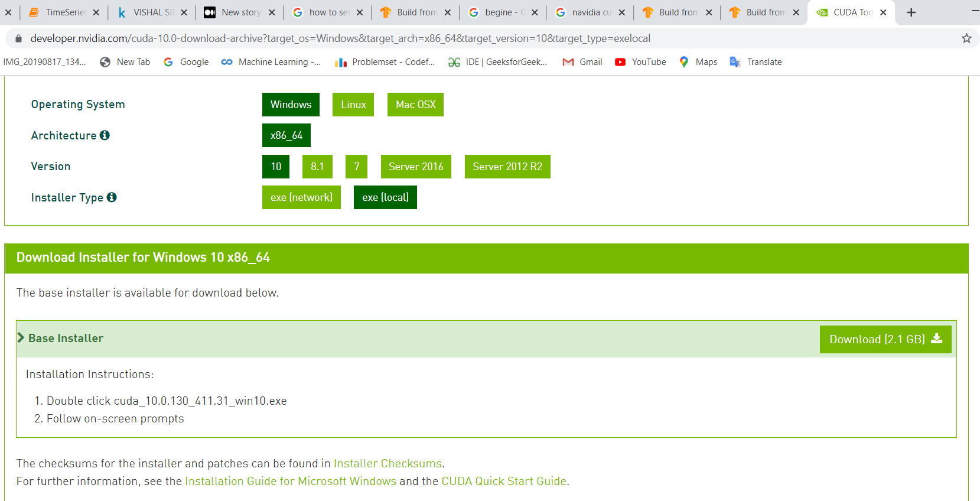Click the NVIDIA tab favicon
The width and height of the screenshot is (980, 501).
822,12
